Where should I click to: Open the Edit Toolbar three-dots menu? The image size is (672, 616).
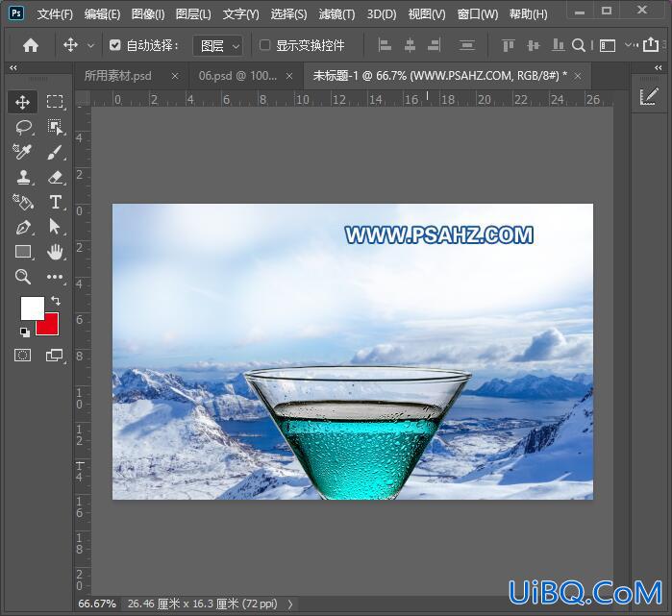55,277
